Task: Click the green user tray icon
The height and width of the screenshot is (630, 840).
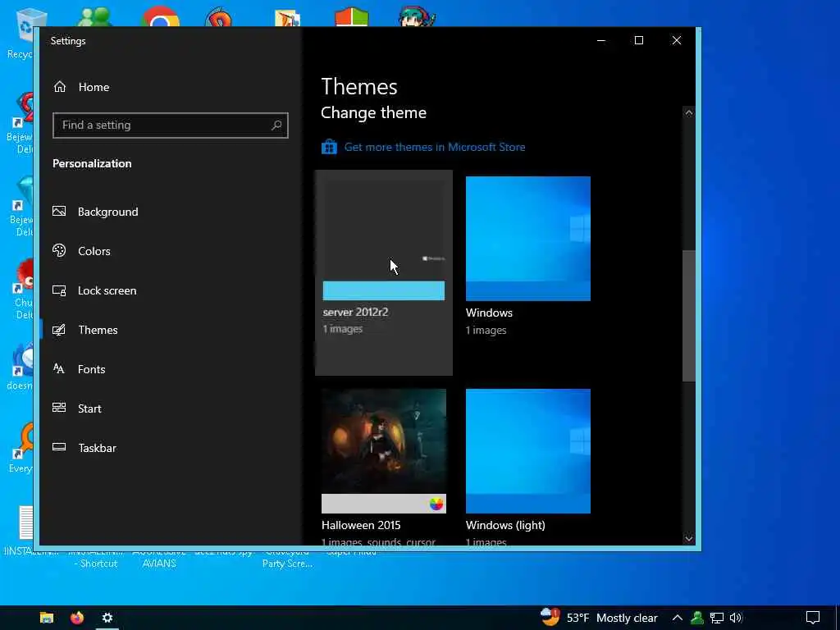Action: pyautogui.click(x=697, y=618)
